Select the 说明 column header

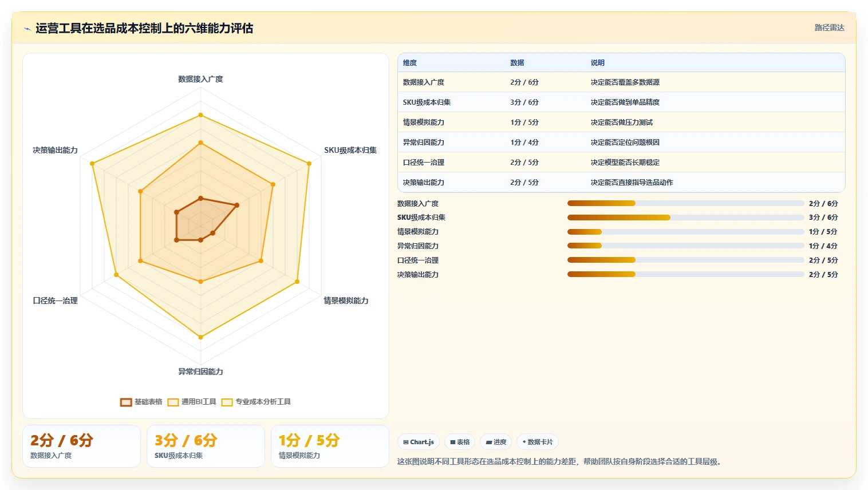point(598,63)
